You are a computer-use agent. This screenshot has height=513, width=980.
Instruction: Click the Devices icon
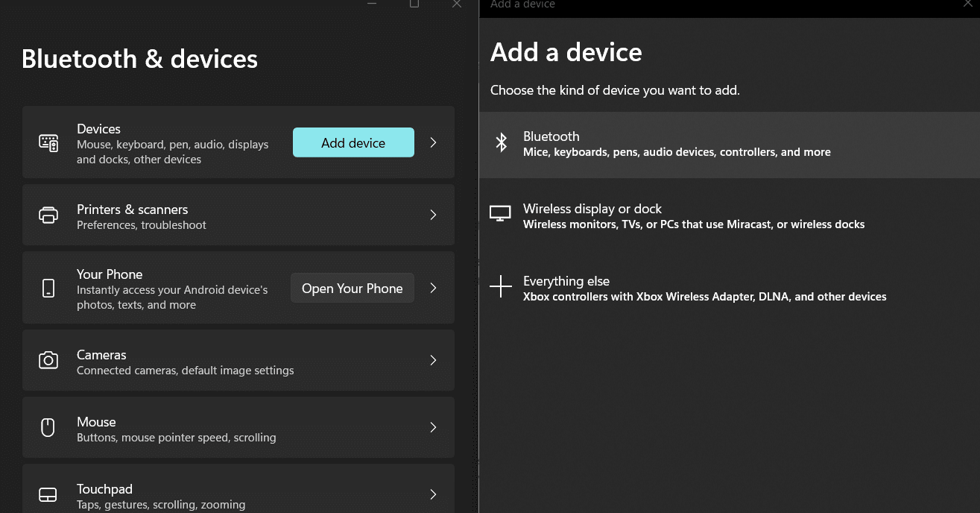(48, 142)
